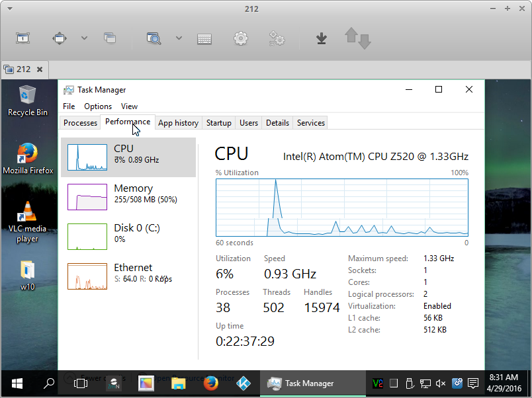Switch to the Performance tab
This screenshot has height=398, width=532.
click(128, 122)
